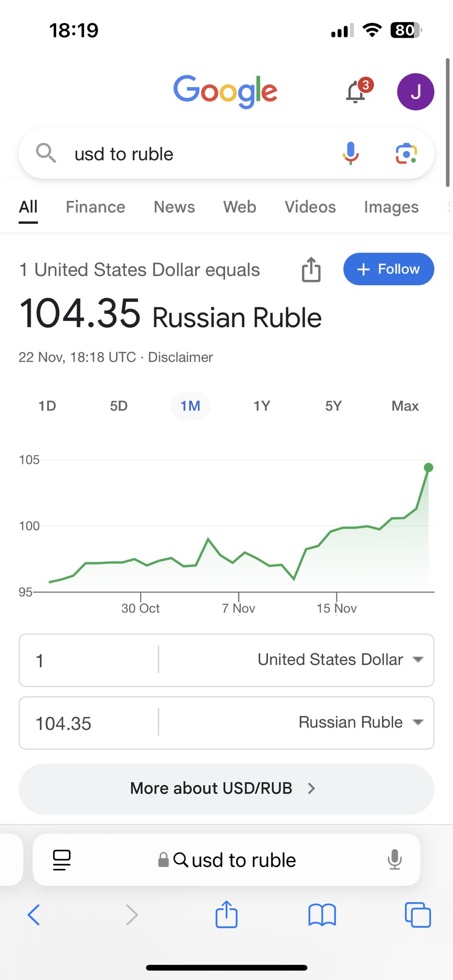This screenshot has width=453, height=980.
Task: Open the Disclaimer link
Action: point(181,357)
